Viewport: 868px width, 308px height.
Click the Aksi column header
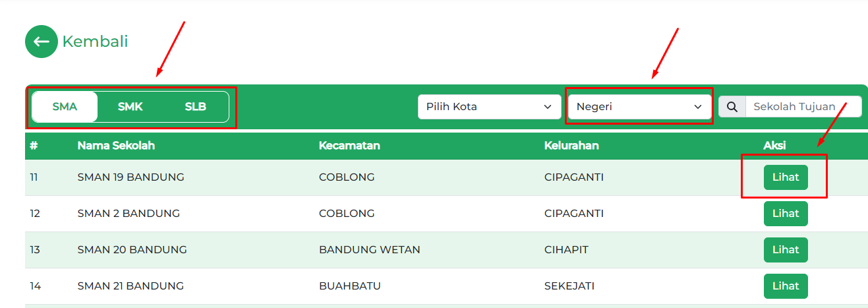pos(774,146)
